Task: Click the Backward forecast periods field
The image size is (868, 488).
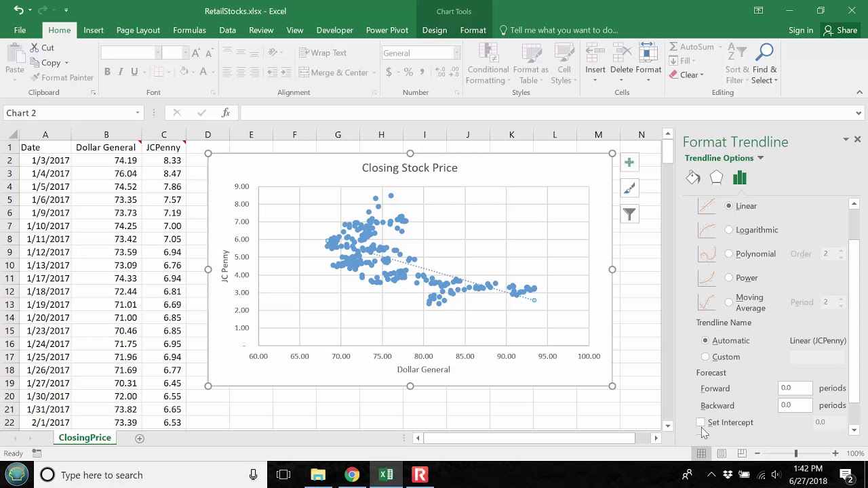Action: [x=795, y=405]
